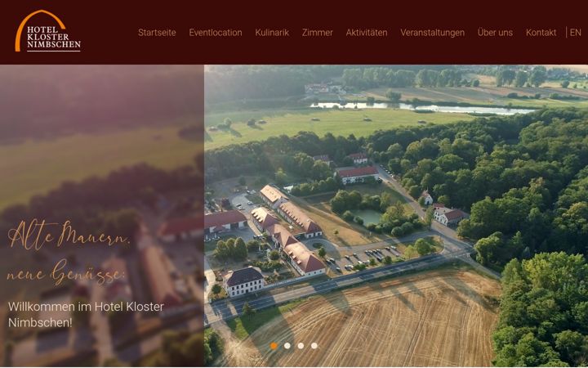Select the second slideshow dot
This screenshot has width=588, height=368.
(x=287, y=346)
